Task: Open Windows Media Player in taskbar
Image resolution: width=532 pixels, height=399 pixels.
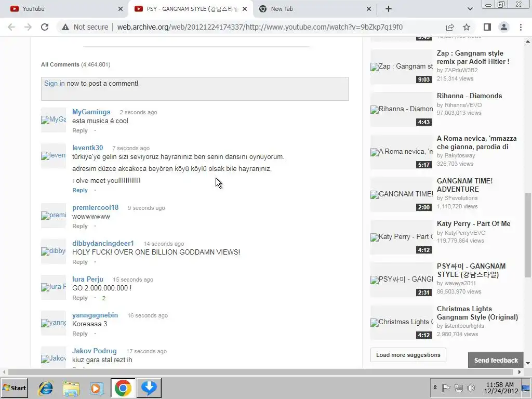Action: point(97,388)
